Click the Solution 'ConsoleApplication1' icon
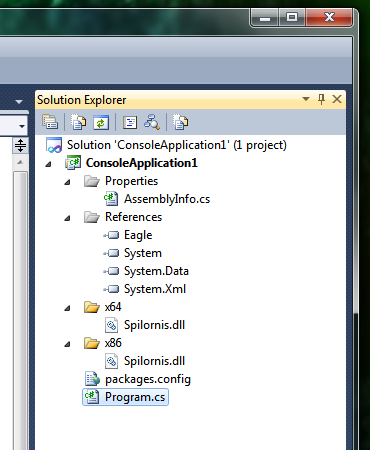This screenshot has width=370, height=450. (54, 145)
